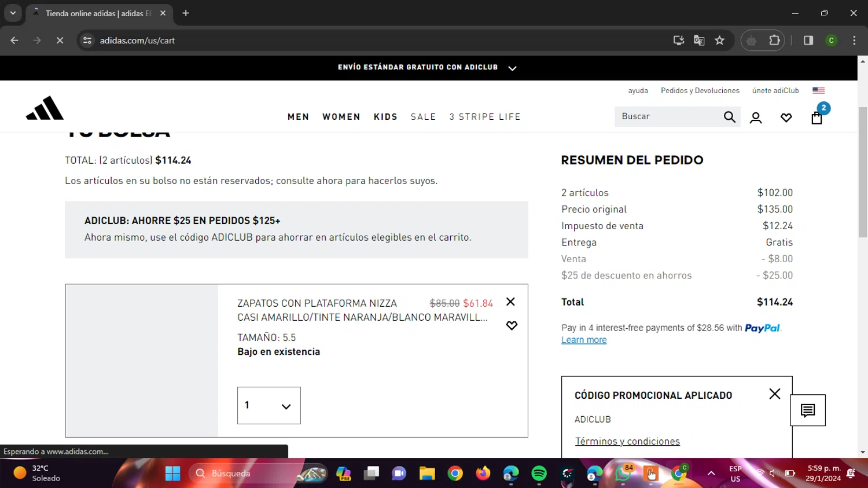Click the únete adiClub link

(x=775, y=91)
